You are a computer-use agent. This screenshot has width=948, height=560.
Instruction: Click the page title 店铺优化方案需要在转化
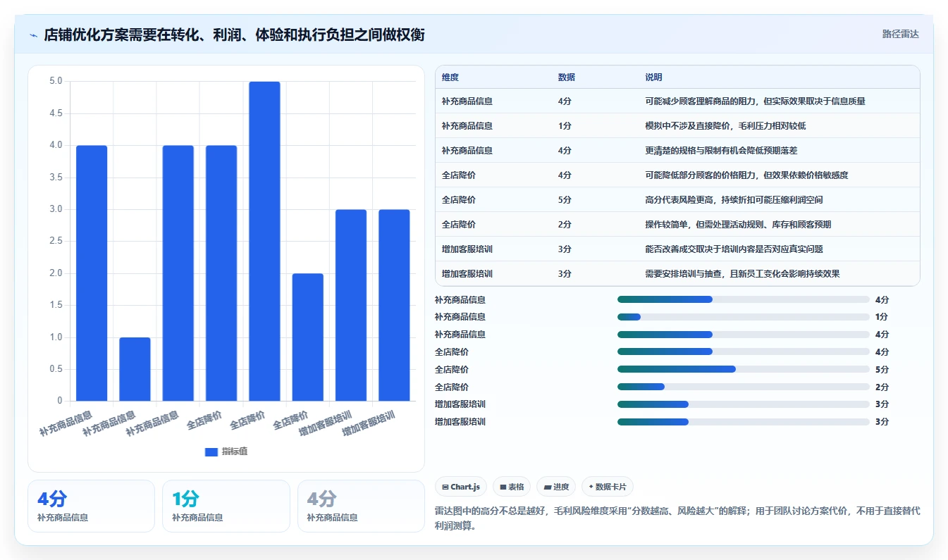[234, 35]
